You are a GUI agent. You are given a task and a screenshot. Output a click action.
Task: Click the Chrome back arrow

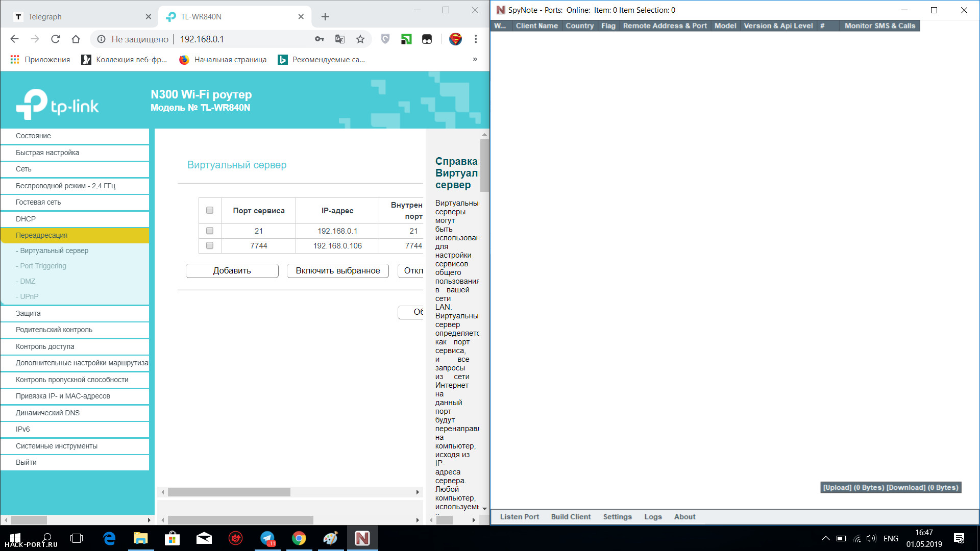(14, 39)
